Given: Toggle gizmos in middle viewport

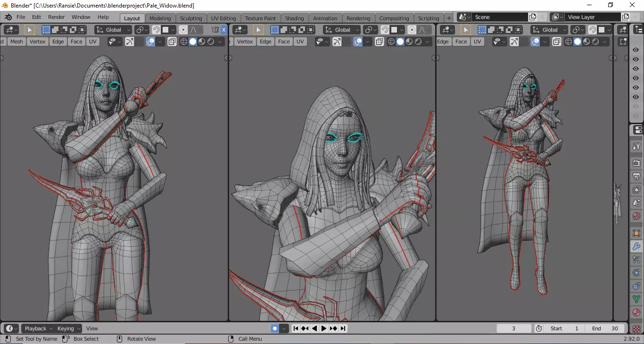Looking at the screenshot, I should (x=337, y=42).
